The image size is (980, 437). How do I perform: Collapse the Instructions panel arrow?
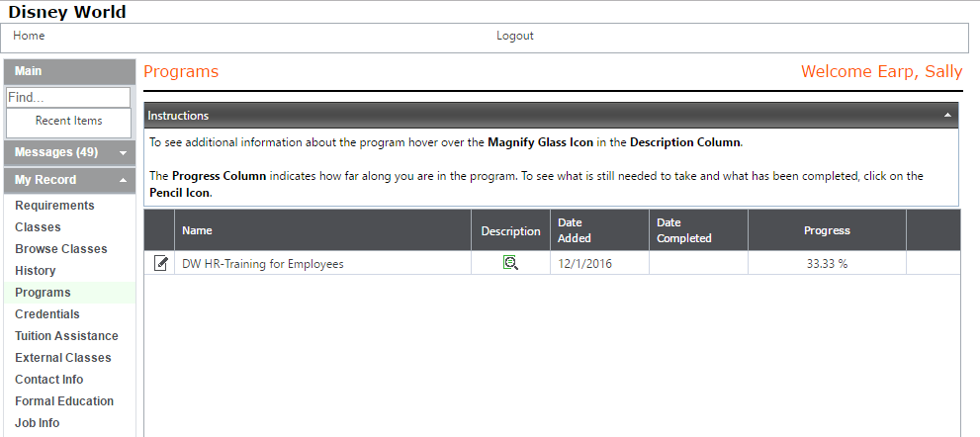(x=947, y=116)
